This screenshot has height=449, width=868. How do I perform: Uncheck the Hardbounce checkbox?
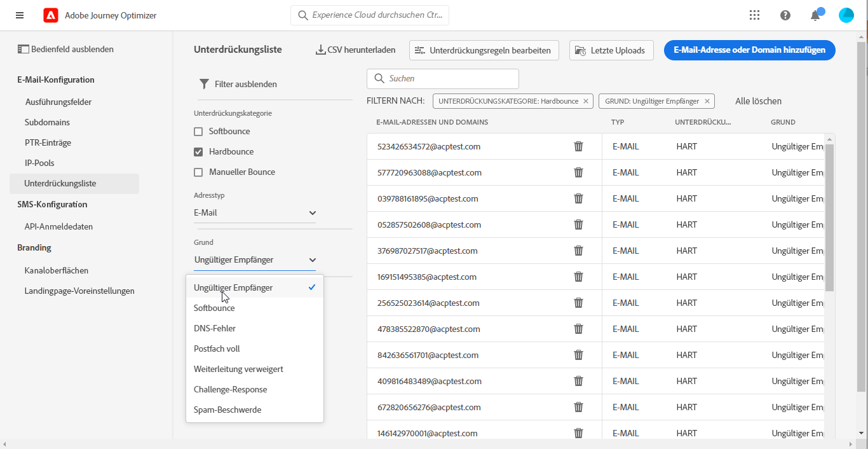point(198,152)
